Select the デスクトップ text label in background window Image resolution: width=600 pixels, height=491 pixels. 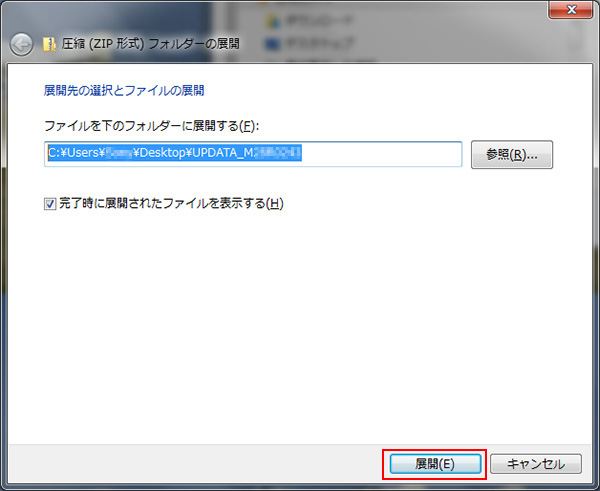318,43
